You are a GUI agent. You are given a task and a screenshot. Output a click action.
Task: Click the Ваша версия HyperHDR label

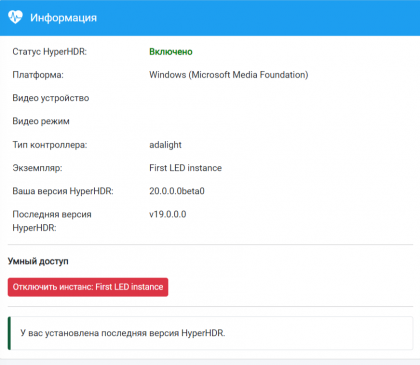click(x=63, y=191)
